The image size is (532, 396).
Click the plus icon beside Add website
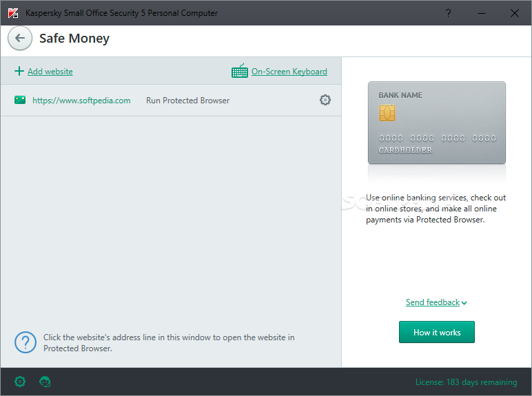19,71
